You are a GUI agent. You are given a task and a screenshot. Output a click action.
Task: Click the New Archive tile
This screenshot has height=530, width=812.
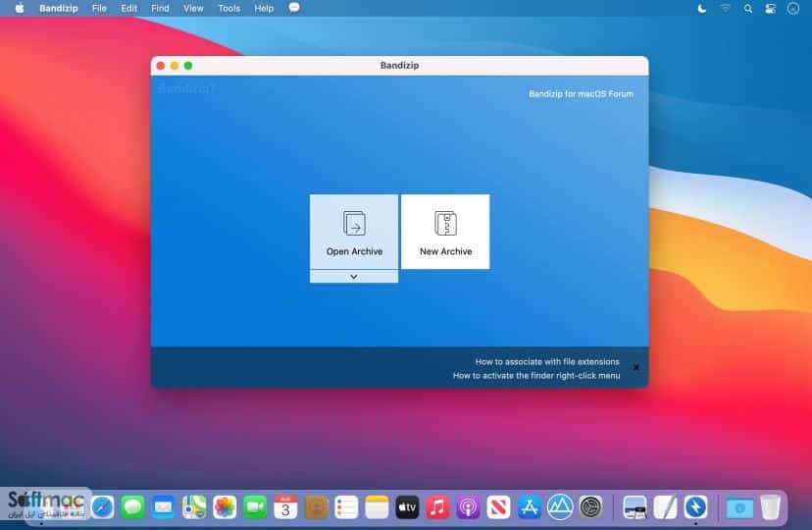445,232
